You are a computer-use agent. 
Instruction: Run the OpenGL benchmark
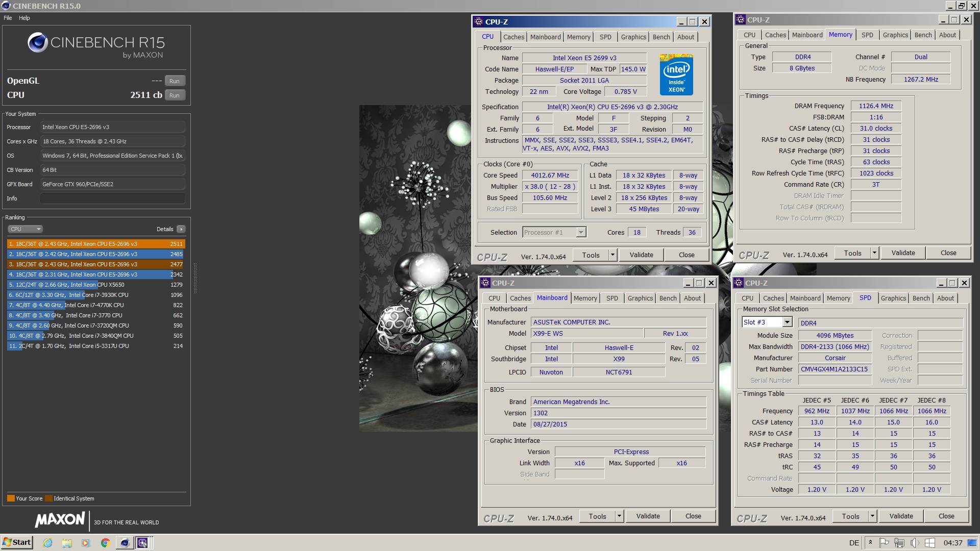point(175,81)
